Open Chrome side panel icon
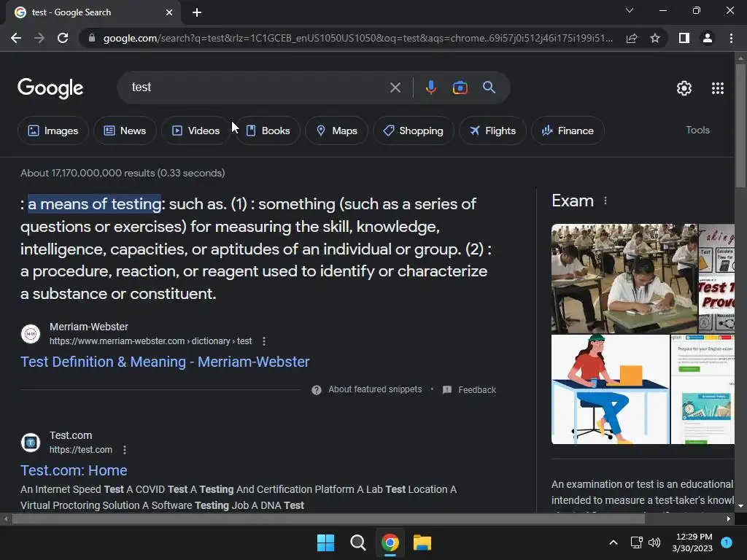Viewport: 747px width, 560px height. pyautogui.click(x=684, y=38)
